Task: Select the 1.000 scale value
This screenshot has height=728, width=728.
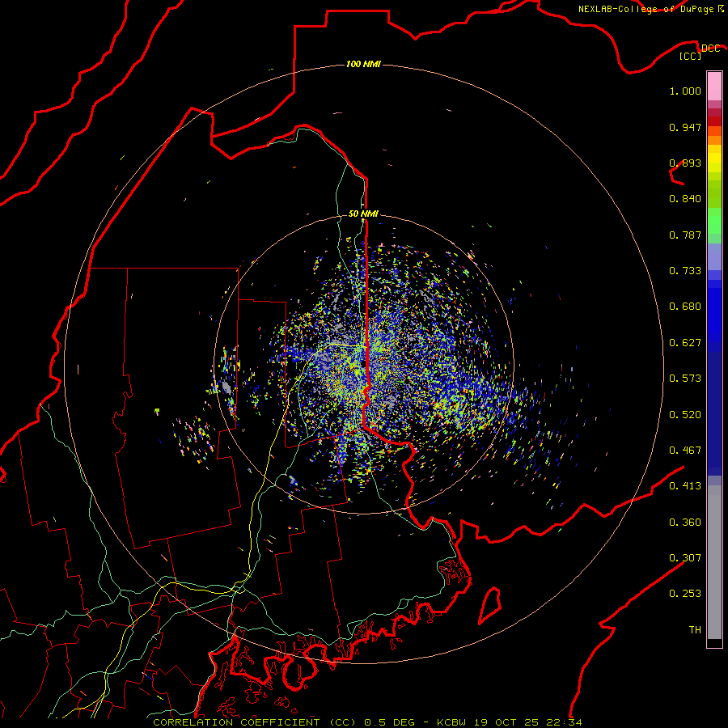Action: click(x=685, y=91)
